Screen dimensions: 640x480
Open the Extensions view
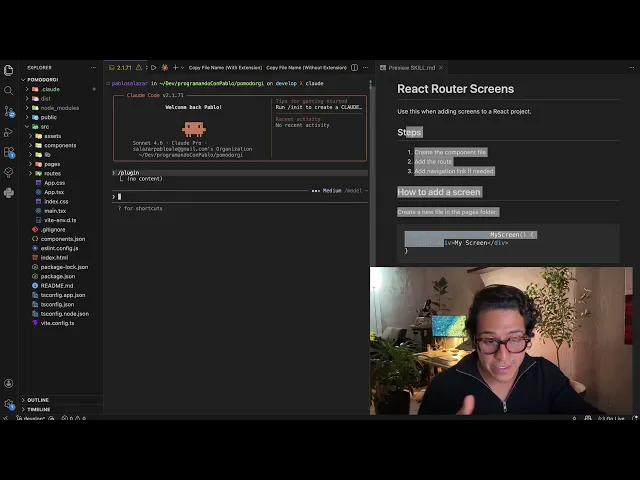pos(9,152)
